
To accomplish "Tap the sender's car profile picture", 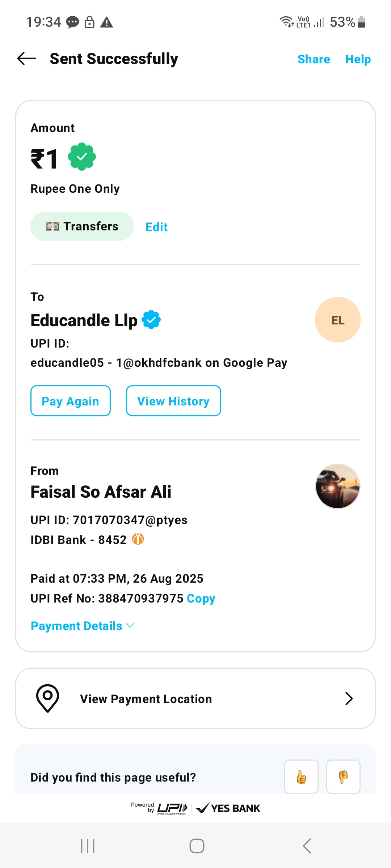I will [337, 486].
